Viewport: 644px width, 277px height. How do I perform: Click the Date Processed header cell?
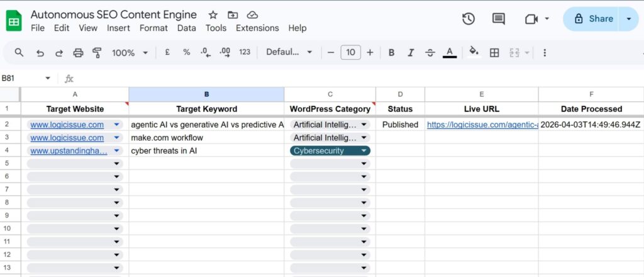pyautogui.click(x=591, y=109)
